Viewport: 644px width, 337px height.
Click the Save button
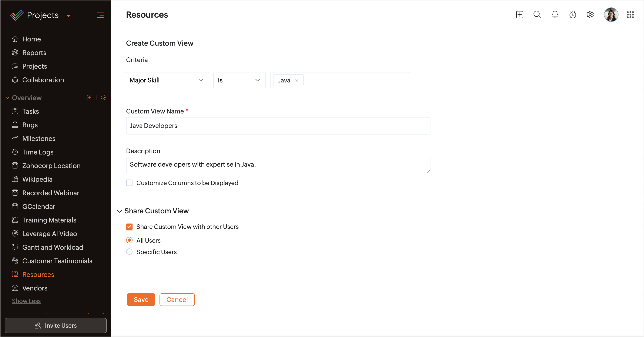(x=141, y=300)
